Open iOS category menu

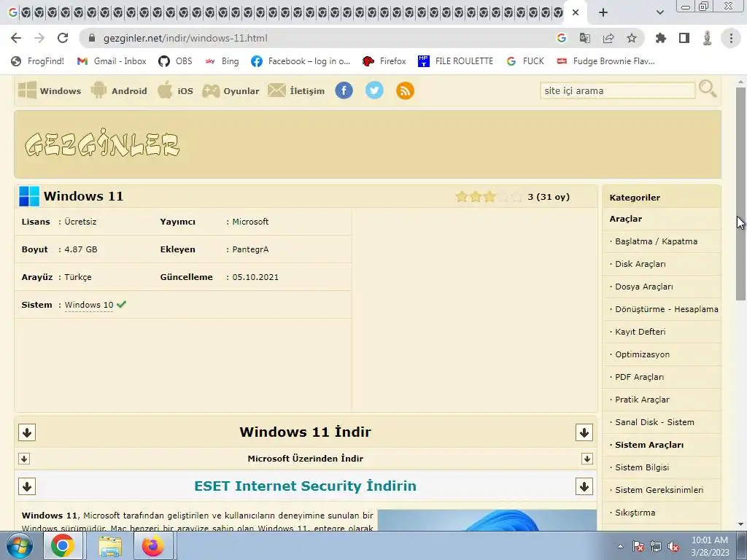point(175,90)
